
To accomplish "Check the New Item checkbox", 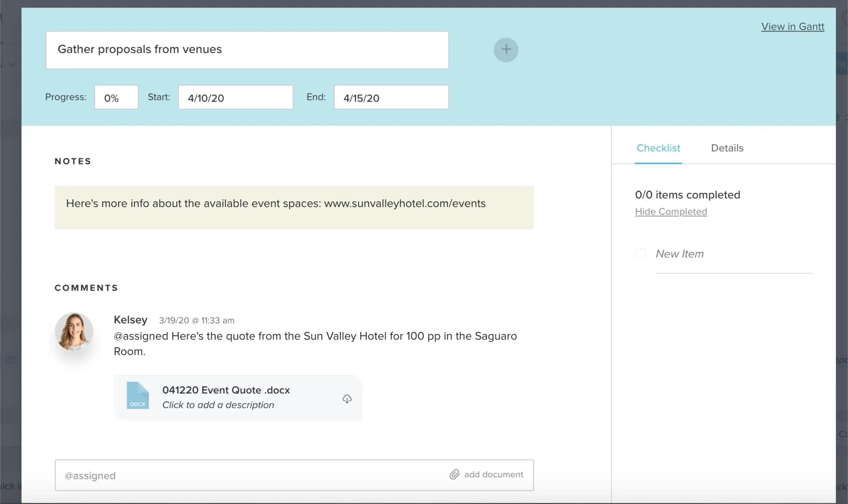I will [641, 254].
